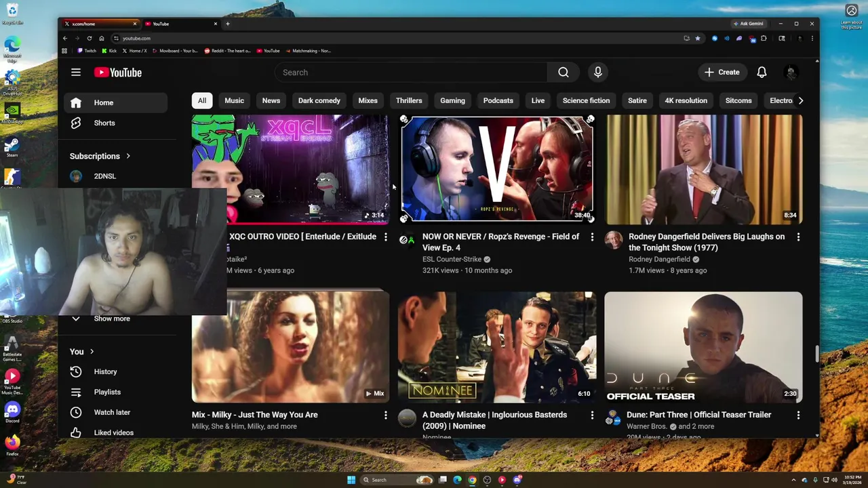Open 2DNSL channel avatar in subscriptions
Image resolution: width=868 pixels, height=488 pixels.
[76, 176]
